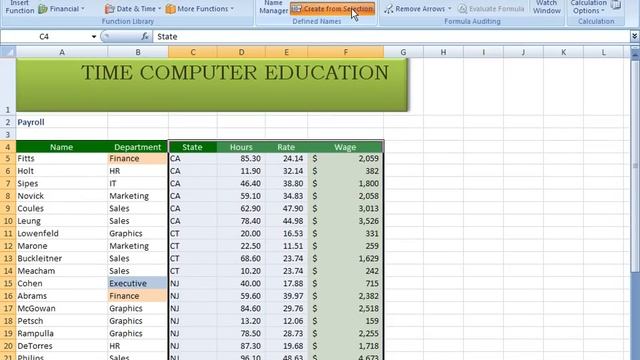The height and width of the screenshot is (360, 640).
Task: Select the cell containing Lowenfeld
Action: [x=62, y=233]
